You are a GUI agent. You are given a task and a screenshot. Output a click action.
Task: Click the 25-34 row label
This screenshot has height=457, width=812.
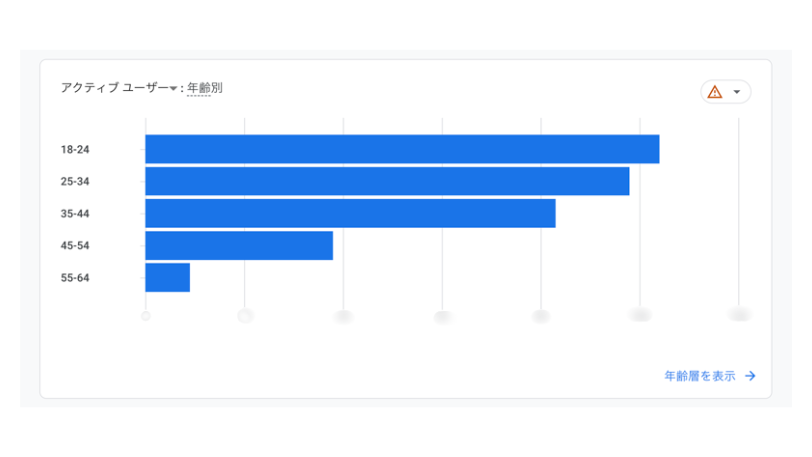(x=75, y=182)
